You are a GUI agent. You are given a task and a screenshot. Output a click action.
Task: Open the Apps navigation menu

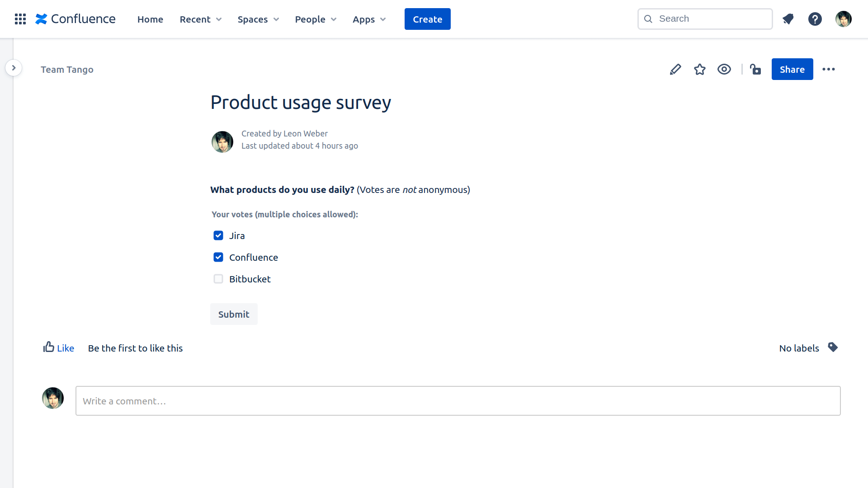(x=369, y=19)
